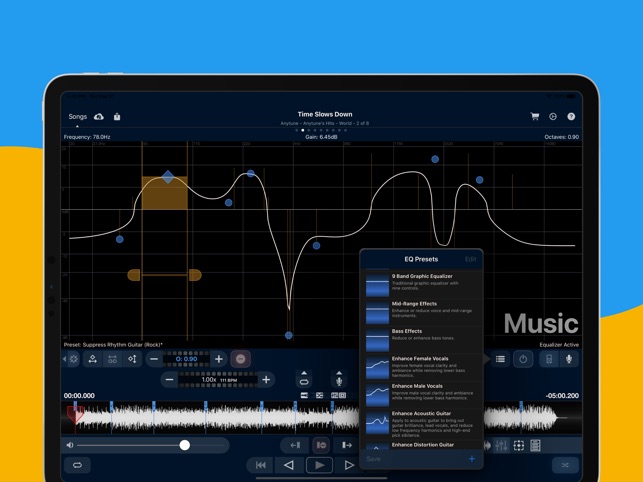Click the red playhead marker on waveform
643x482 pixels.
click(75, 413)
